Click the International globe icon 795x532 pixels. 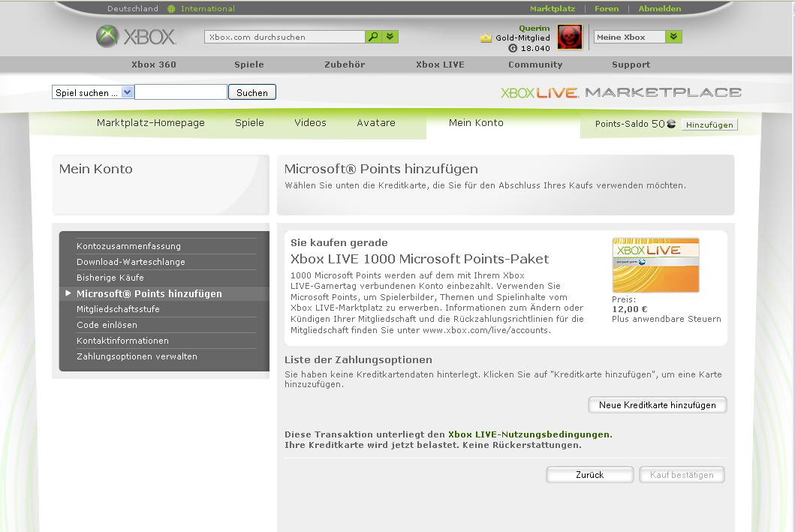171,8
